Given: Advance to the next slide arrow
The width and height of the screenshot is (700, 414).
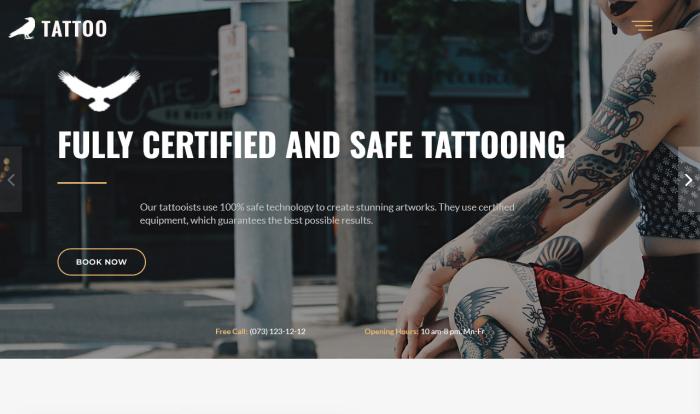Looking at the screenshot, I should pos(688,180).
